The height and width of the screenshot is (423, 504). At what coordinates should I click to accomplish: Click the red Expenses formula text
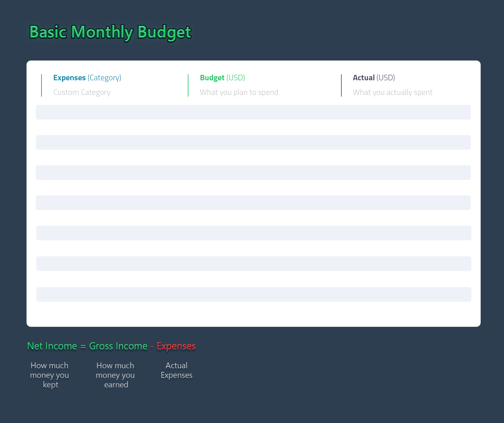(176, 346)
